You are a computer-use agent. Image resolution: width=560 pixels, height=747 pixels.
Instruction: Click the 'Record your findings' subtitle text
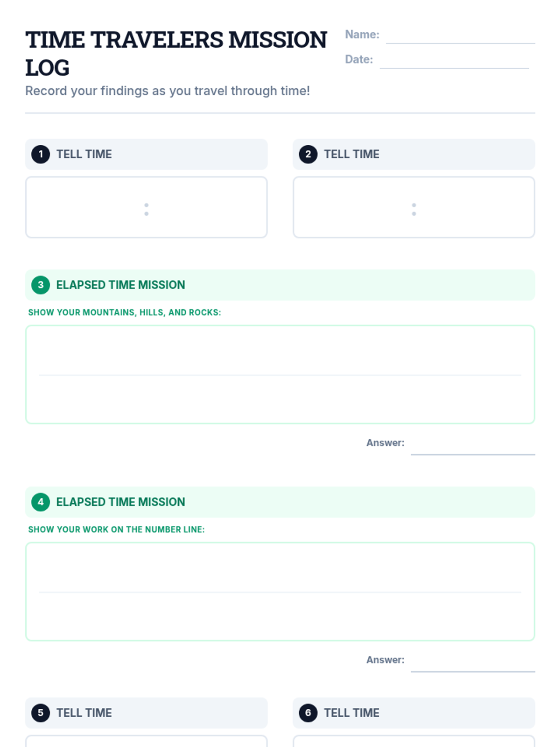[168, 91]
